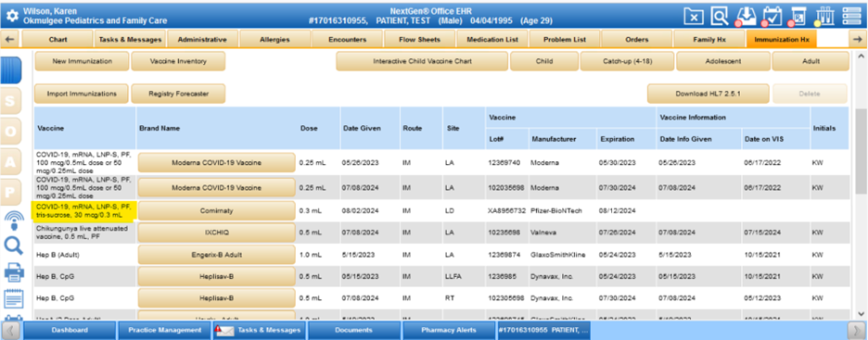Click Import Immunizations button
868x340 pixels.
pyautogui.click(x=82, y=94)
